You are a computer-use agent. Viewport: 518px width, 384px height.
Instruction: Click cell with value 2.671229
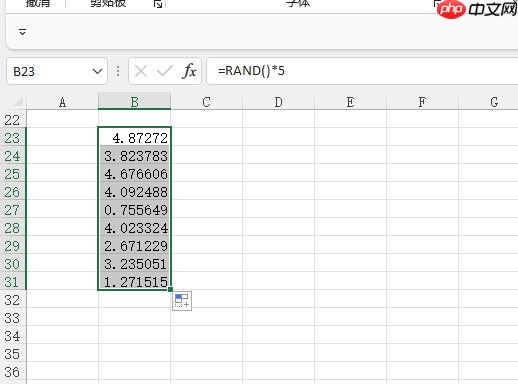click(x=135, y=245)
